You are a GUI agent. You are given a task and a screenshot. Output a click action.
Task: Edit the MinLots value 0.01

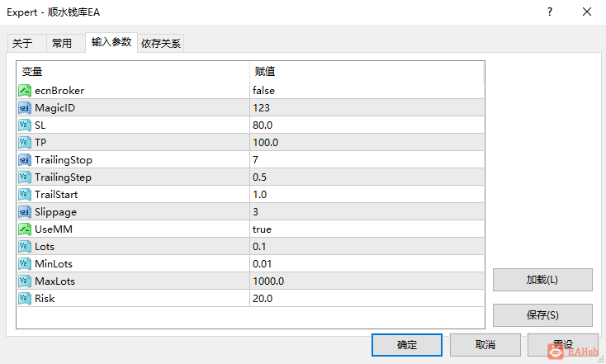click(x=367, y=264)
